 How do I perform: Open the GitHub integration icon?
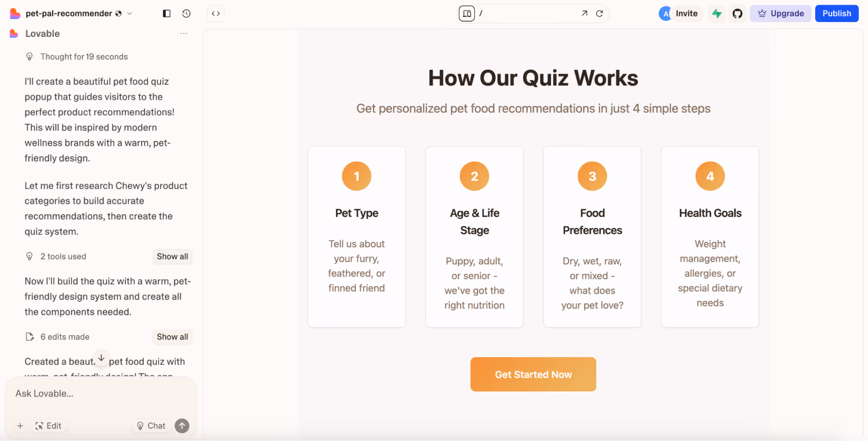click(x=737, y=13)
